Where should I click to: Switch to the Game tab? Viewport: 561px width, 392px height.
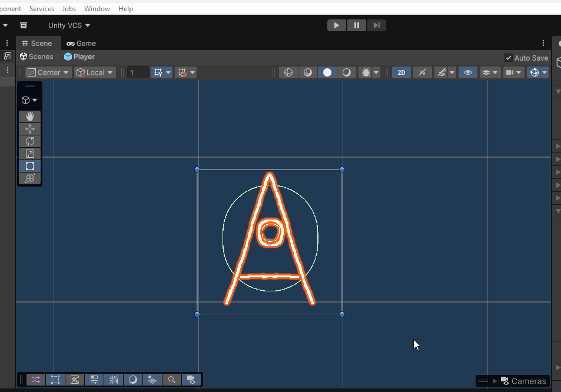click(81, 44)
